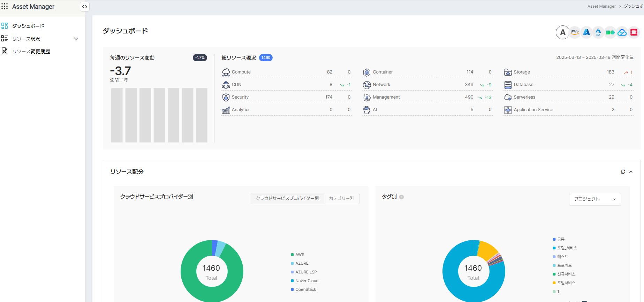Click the Management gear icon

367,98
